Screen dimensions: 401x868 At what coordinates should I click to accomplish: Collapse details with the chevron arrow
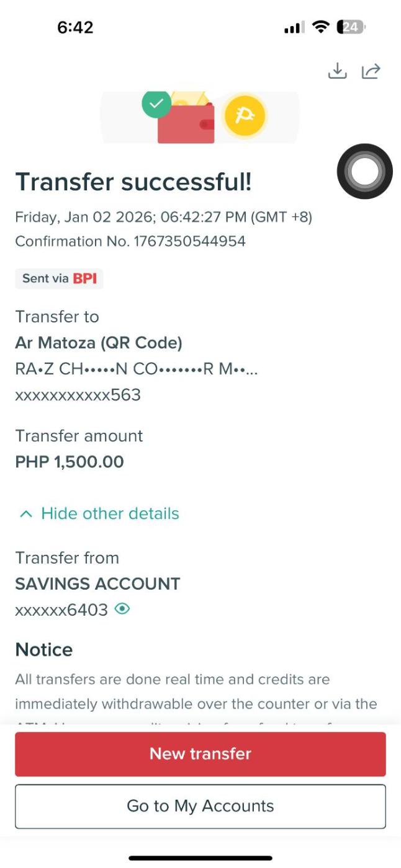(25, 513)
